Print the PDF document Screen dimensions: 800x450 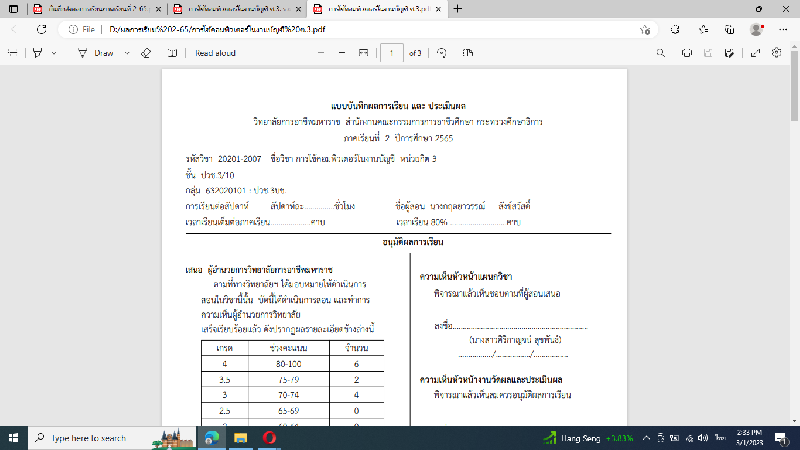687,53
